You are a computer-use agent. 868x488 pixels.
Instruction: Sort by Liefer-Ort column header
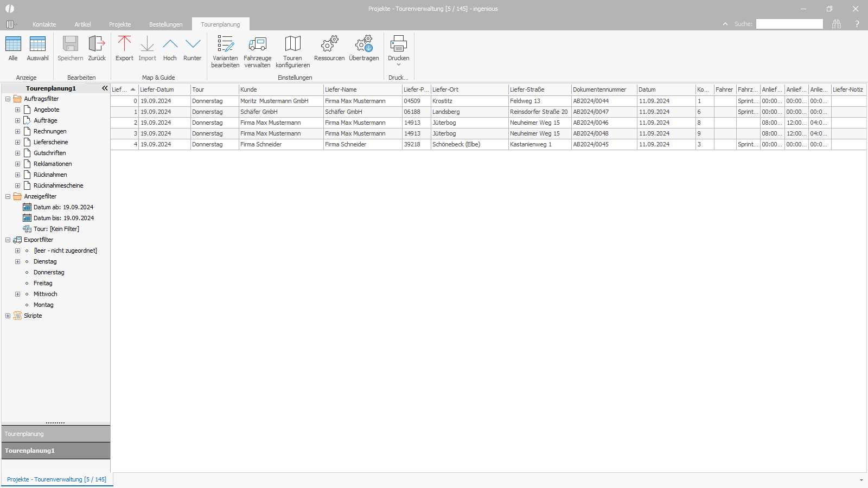[x=469, y=89]
